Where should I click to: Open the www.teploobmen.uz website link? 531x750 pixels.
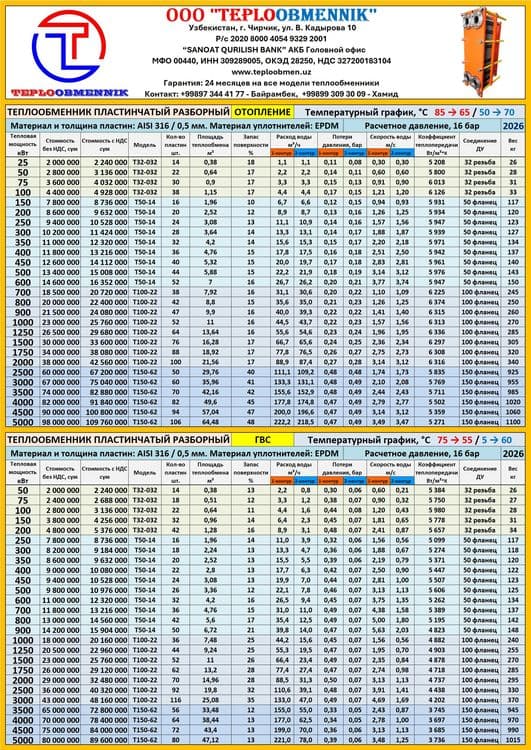(x=271, y=72)
